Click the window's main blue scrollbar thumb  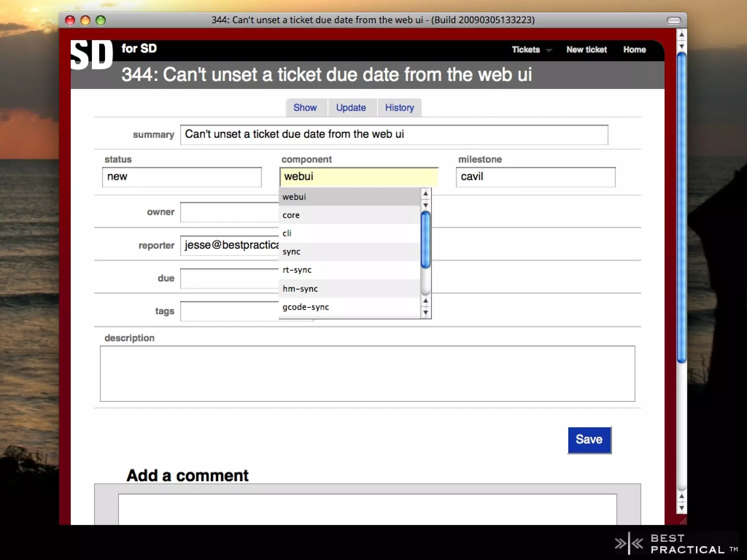(681, 208)
